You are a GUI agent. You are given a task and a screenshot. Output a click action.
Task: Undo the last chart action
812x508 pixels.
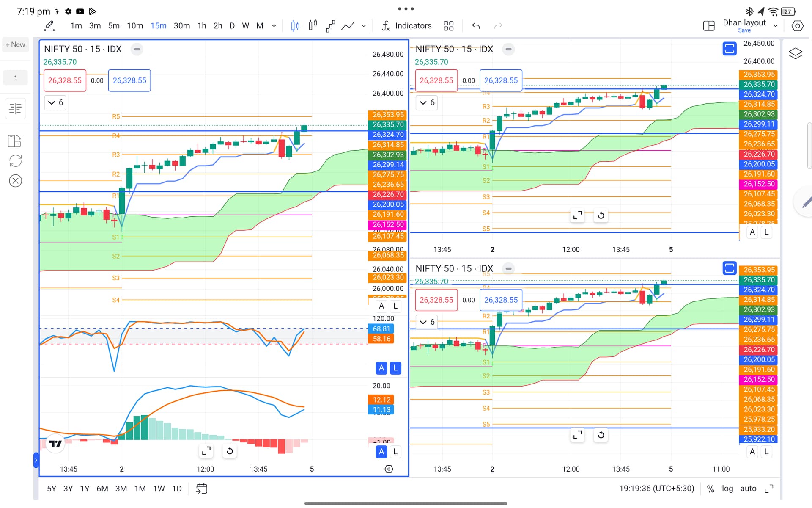coord(476,26)
